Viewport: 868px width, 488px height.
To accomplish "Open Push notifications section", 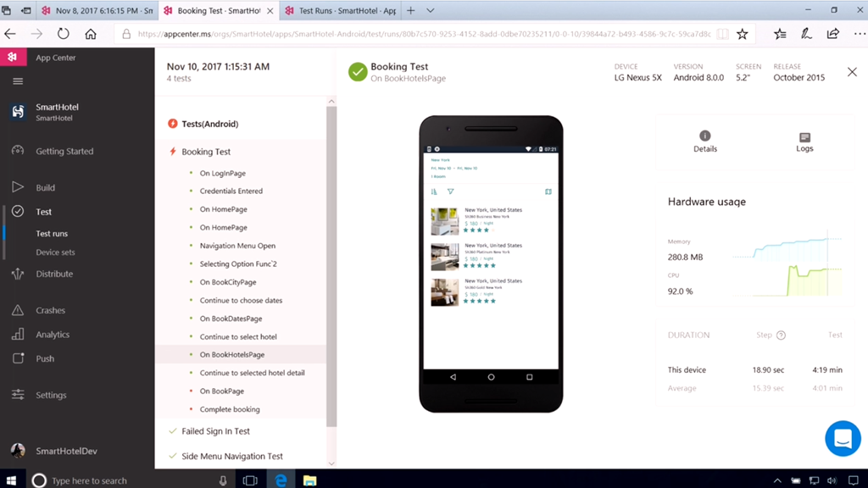I will point(45,359).
